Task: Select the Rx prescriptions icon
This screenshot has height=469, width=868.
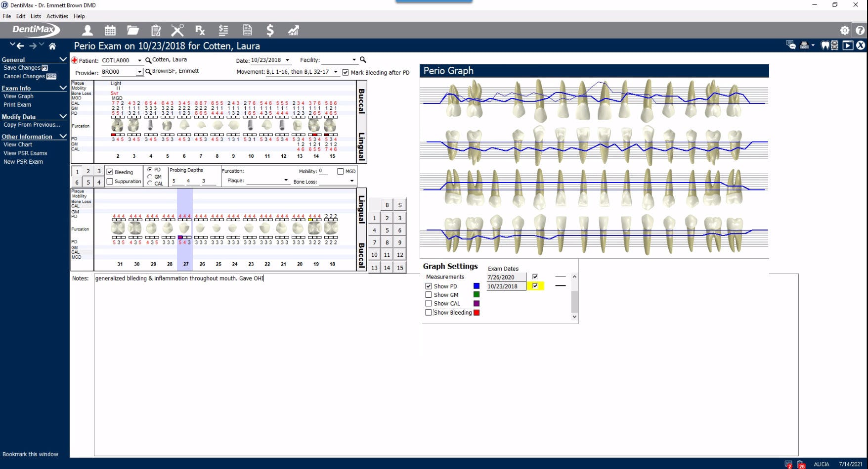Action: (200, 30)
